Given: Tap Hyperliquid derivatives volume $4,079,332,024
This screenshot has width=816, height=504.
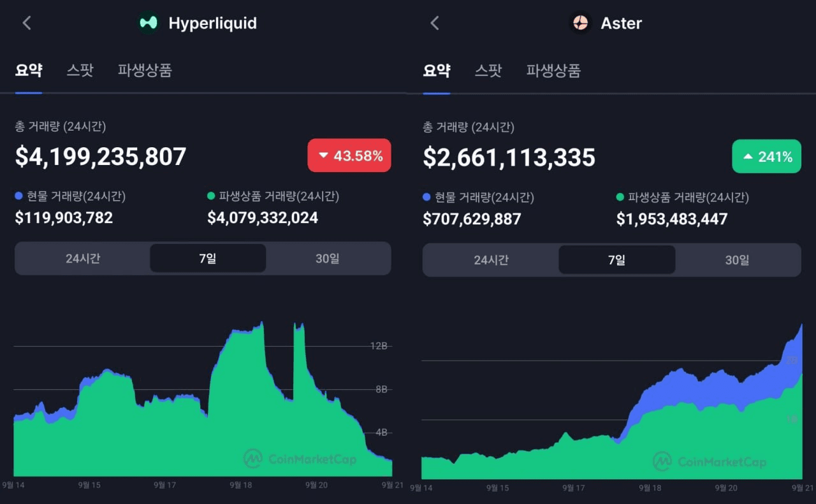Looking at the screenshot, I should 263,218.
